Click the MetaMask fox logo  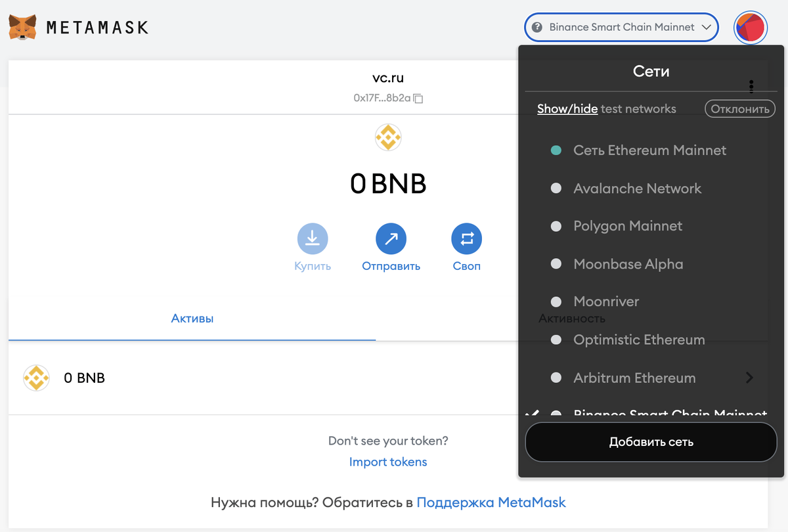[x=22, y=28]
